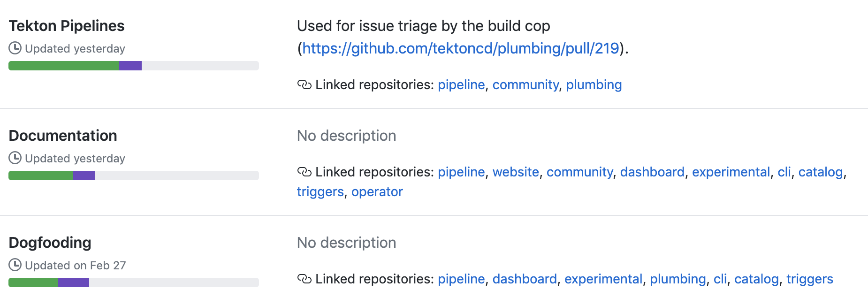Click the clock icon beside Tekton Pipelines update time
This screenshot has height=290, width=868.
[15, 48]
